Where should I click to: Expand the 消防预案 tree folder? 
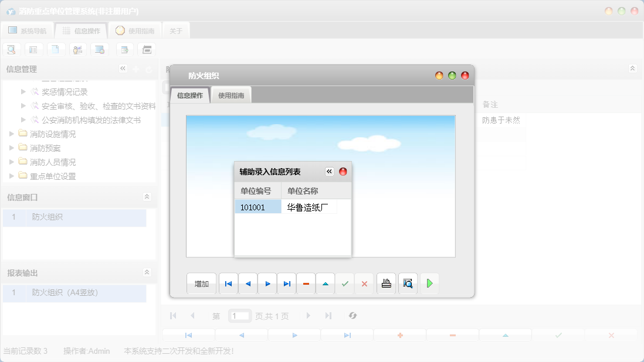[12, 148]
